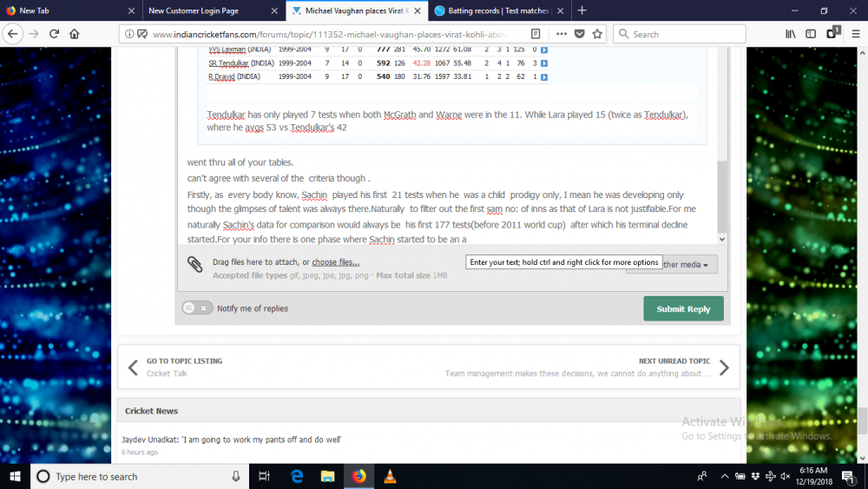Image resolution: width=868 pixels, height=489 pixels.
Task: Expand the other media dropdown
Action: [x=690, y=264]
